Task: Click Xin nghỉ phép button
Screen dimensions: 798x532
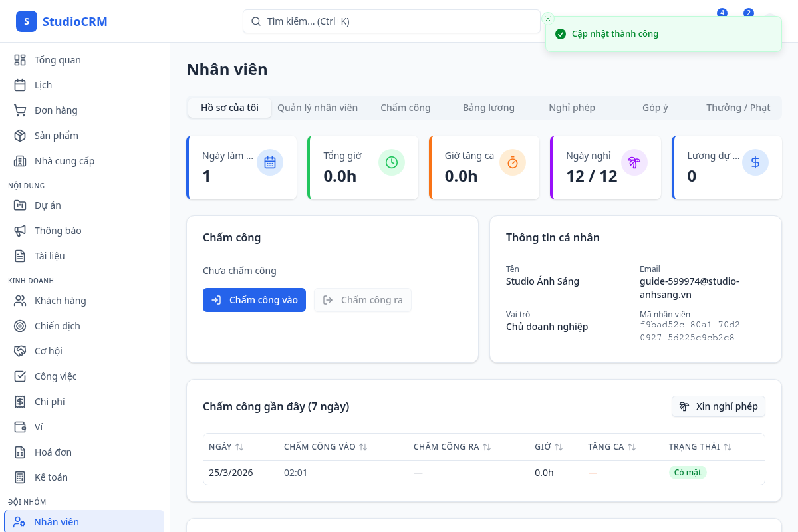Action: 718,406
